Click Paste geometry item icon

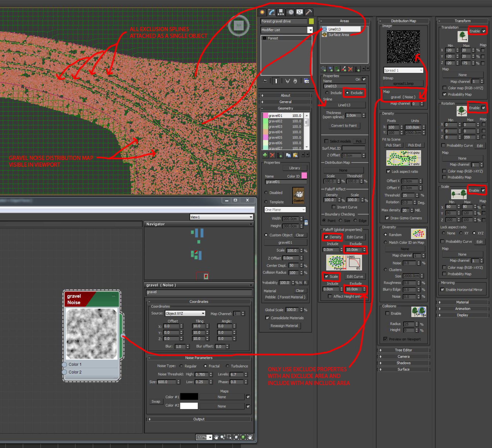295,155
